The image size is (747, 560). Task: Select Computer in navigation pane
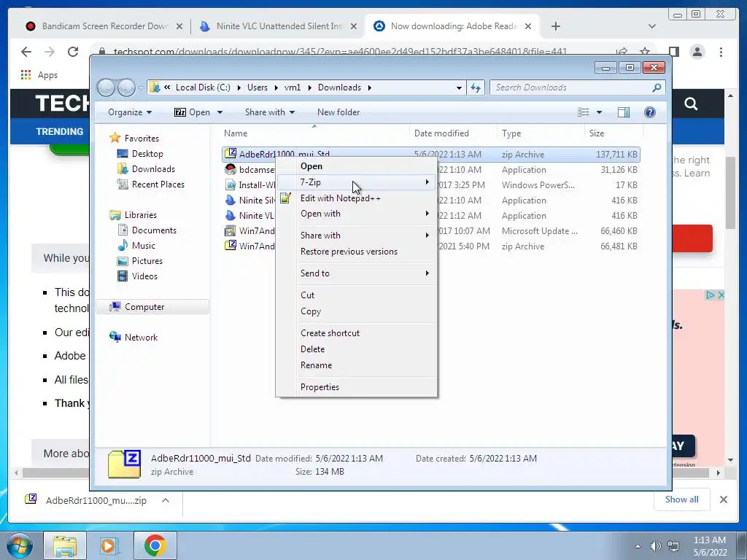pyautogui.click(x=144, y=307)
